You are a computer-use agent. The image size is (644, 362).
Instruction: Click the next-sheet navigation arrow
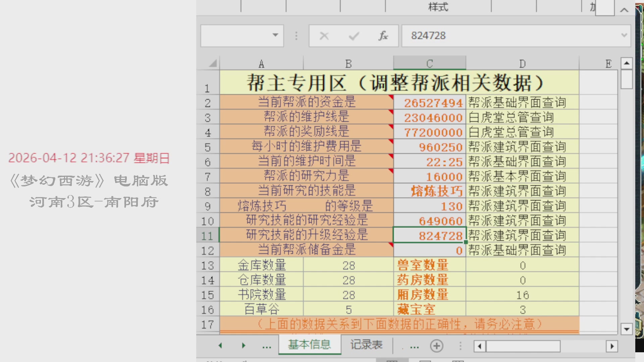(x=243, y=345)
